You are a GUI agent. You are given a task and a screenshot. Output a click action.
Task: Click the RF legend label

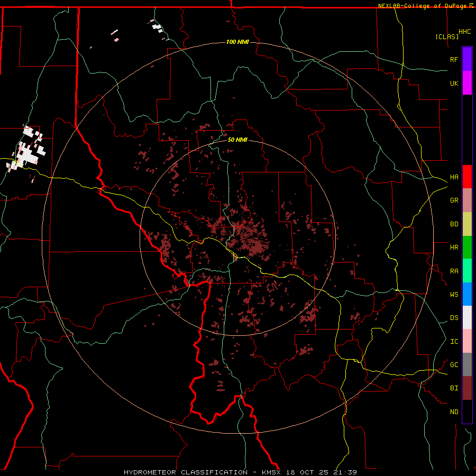click(454, 59)
